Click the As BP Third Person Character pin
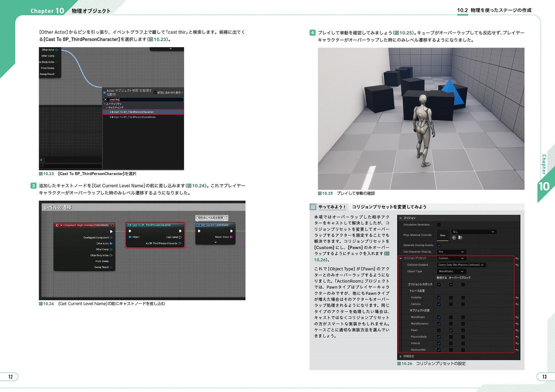This screenshot has width=555, height=392. [180, 243]
